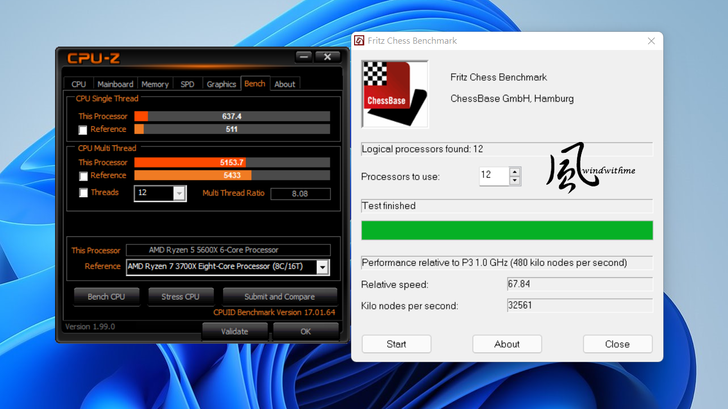Click the Multi Thread Ratio 8.08 field
728x409 pixels.
tap(300, 194)
